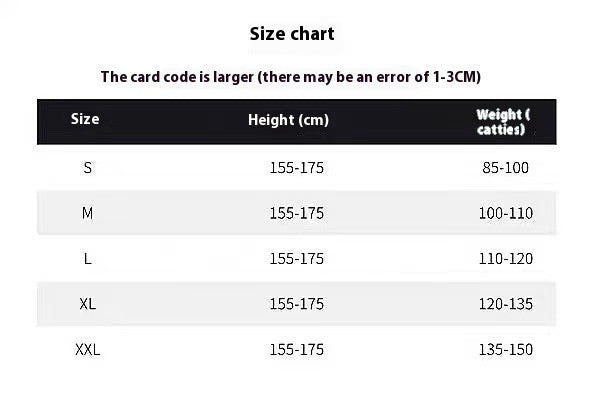Click the 135-150 weight value

pyautogui.click(x=506, y=350)
